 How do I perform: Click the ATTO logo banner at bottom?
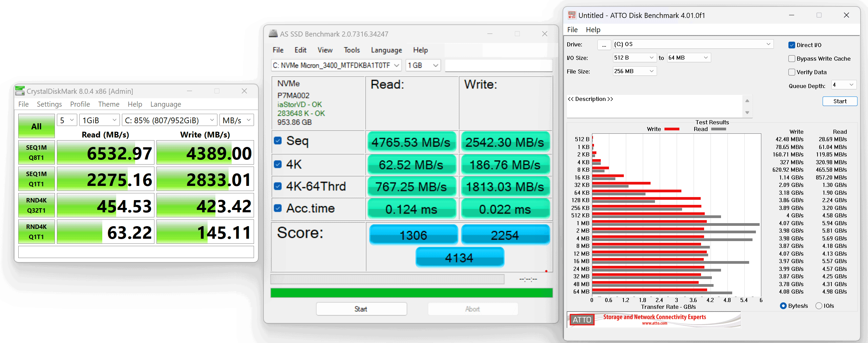coord(654,319)
